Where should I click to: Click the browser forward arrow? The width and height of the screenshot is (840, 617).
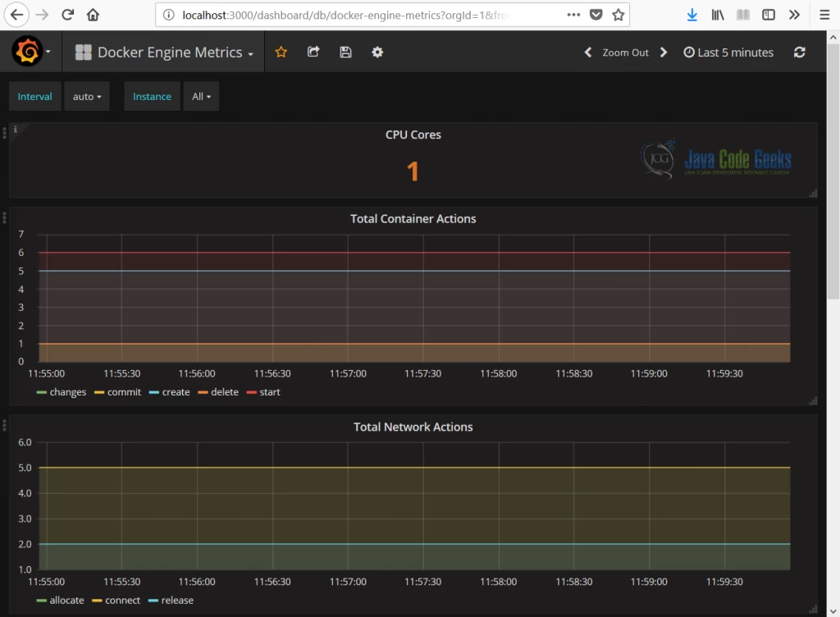pos(42,15)
